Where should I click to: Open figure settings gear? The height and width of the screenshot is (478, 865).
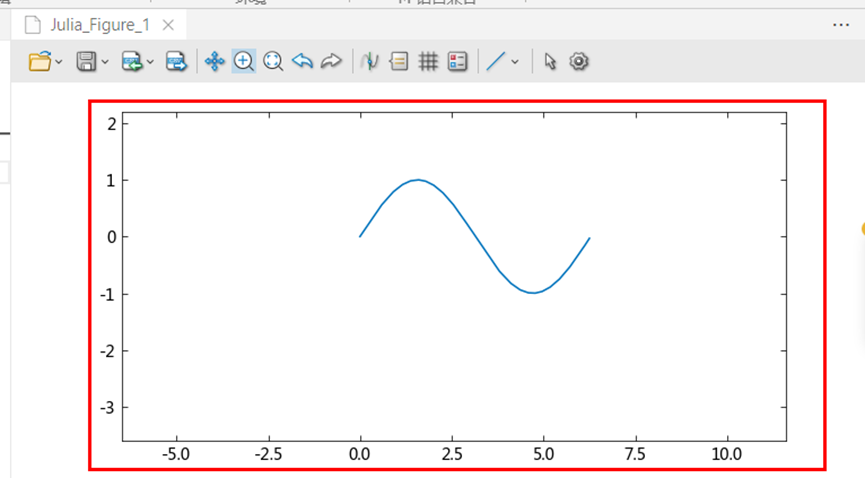click(x=579, y=61)
